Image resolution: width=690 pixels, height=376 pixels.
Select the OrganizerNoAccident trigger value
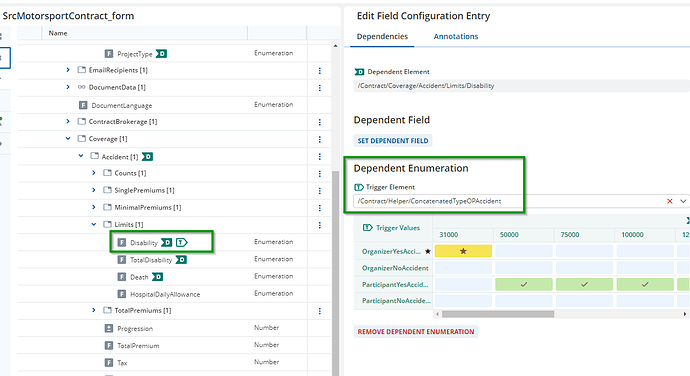pyautogui.click(x=395, y=268)
